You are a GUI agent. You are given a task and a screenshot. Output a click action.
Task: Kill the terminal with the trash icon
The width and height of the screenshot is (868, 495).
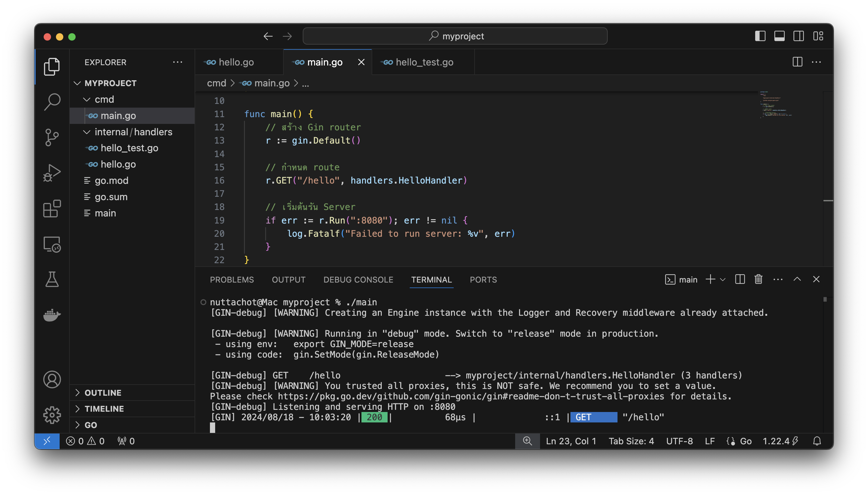click(x=758, y=279)
